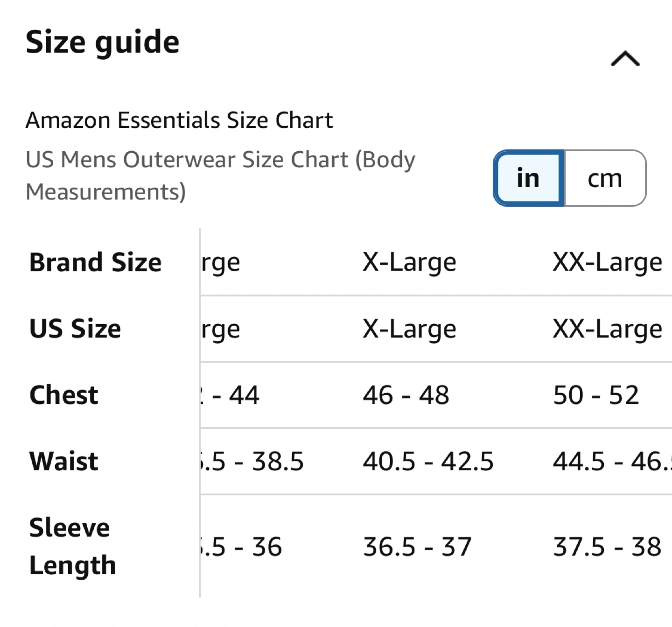
Task: Click the X-Large brand size header
Action: [409, 262]
